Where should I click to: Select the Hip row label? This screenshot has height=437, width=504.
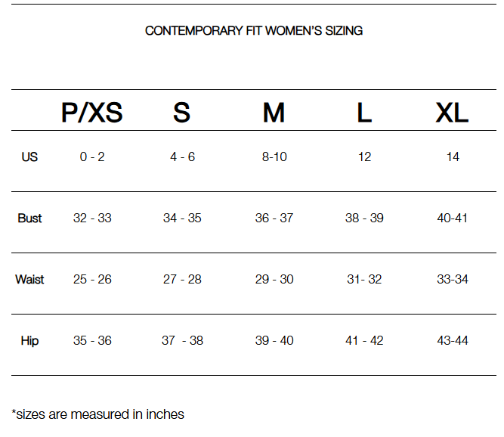[29, 341]
